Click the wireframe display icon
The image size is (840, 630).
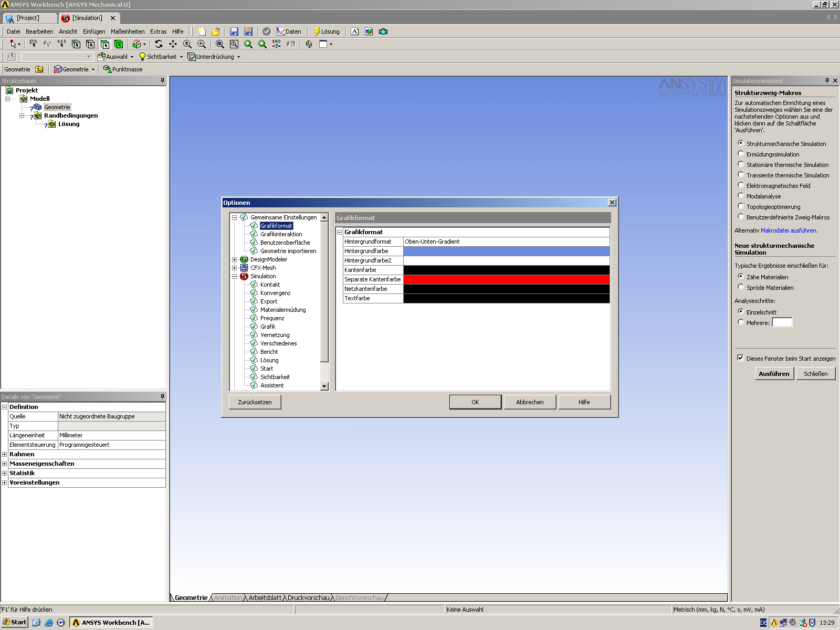click(309, 44)
